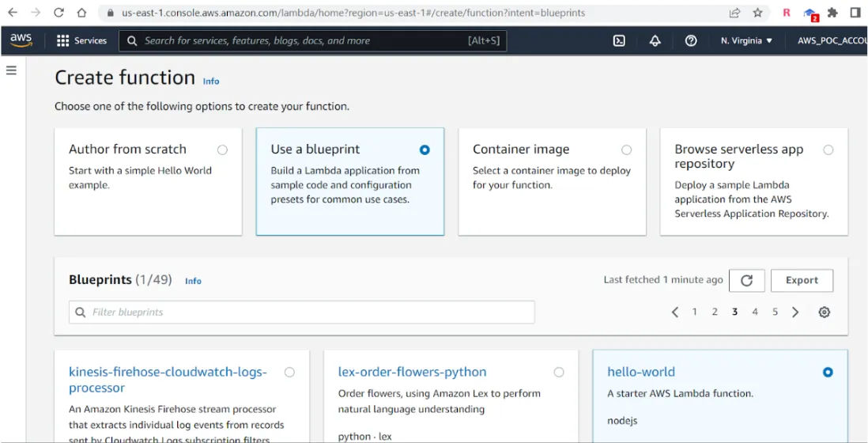Open the help question mark menu
The height and width of the screenshot is (443, 868).
point(691,40)
